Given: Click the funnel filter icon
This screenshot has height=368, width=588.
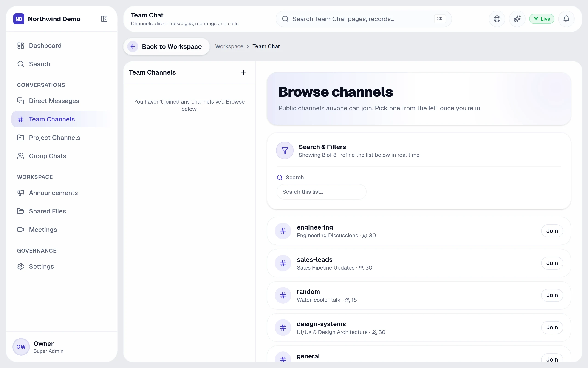Looking at the screenshot, I should 285,150.
